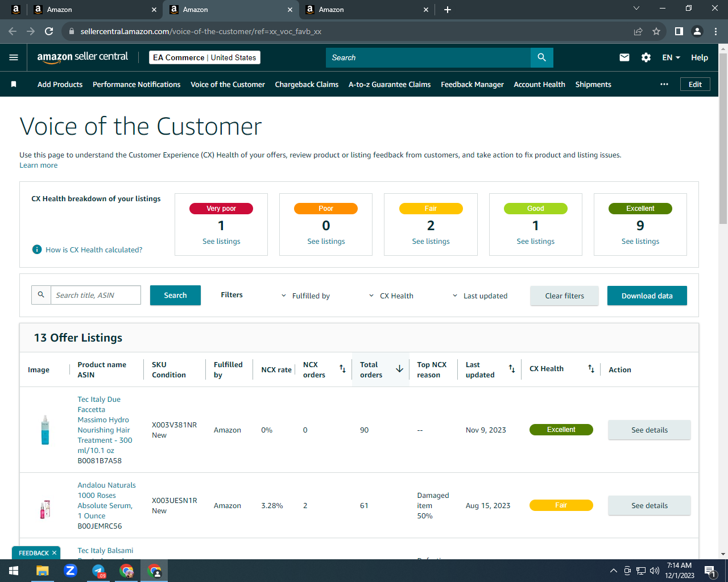Click the Poor badge above count 0
728x582 pixels.
click(x=326, y=209)
